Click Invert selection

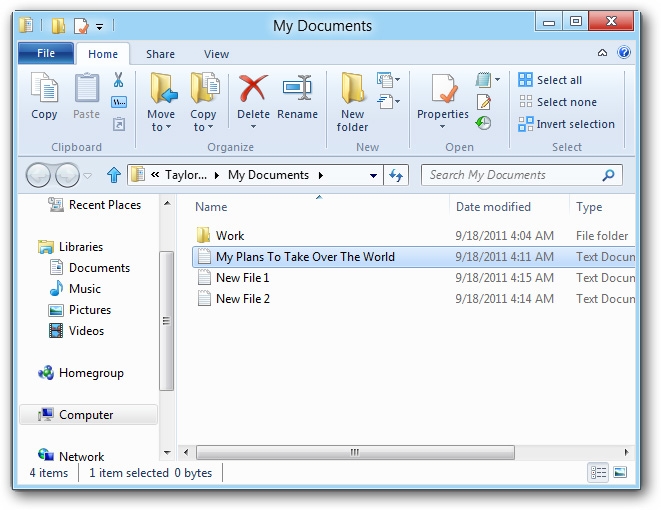[x=566, y=124]
